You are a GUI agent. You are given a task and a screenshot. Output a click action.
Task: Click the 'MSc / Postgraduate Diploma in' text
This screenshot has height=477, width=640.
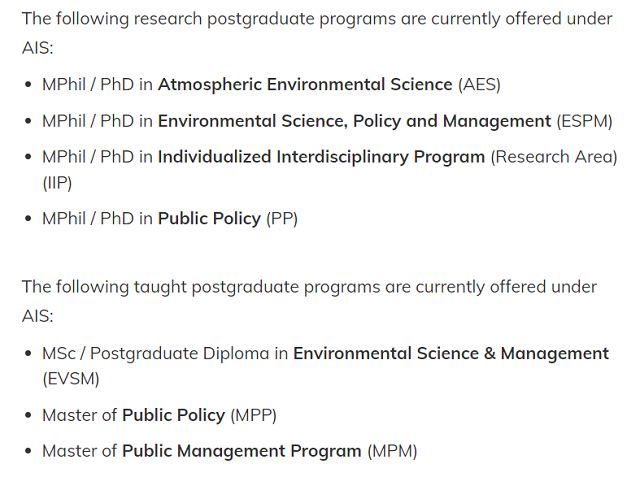(x=165, y=353)
